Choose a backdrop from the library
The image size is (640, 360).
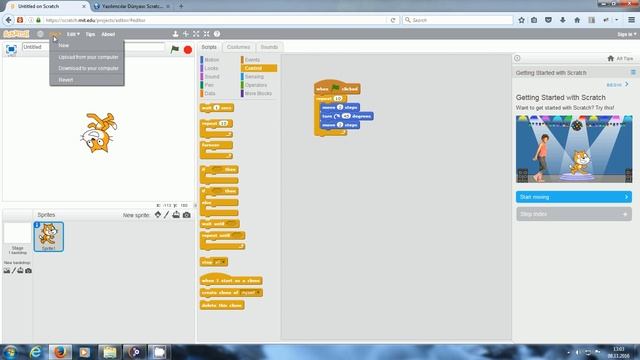click(7, 271)
